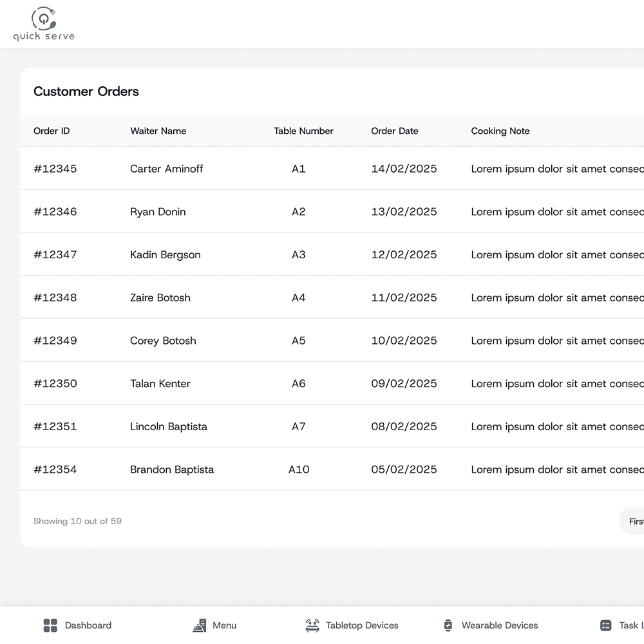Sort by the Order ID column header
The height and width of the screenshot is (644, 644).
coord(52,131)
